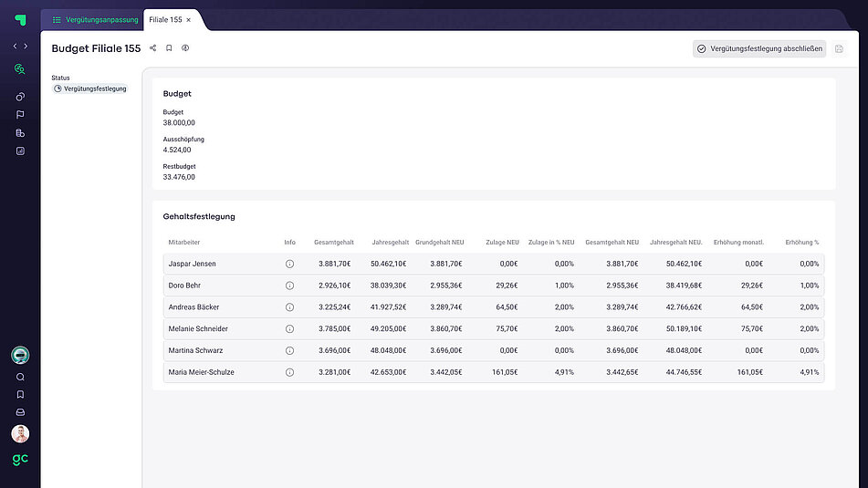Image resolution: width=868 pixels, height=488 pixels.
Task: Open the user profile avatar photo
Action: (20, 434)
